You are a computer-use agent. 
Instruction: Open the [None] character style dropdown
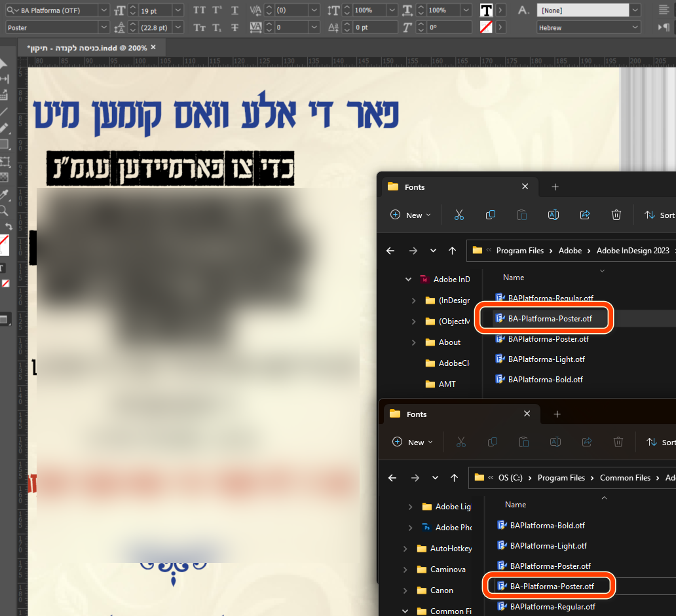[x=635, y=10]
